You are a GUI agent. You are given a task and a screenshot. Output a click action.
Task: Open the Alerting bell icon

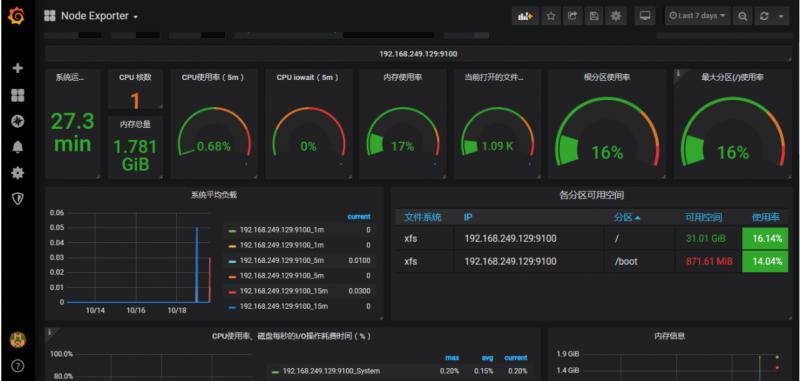18,147
